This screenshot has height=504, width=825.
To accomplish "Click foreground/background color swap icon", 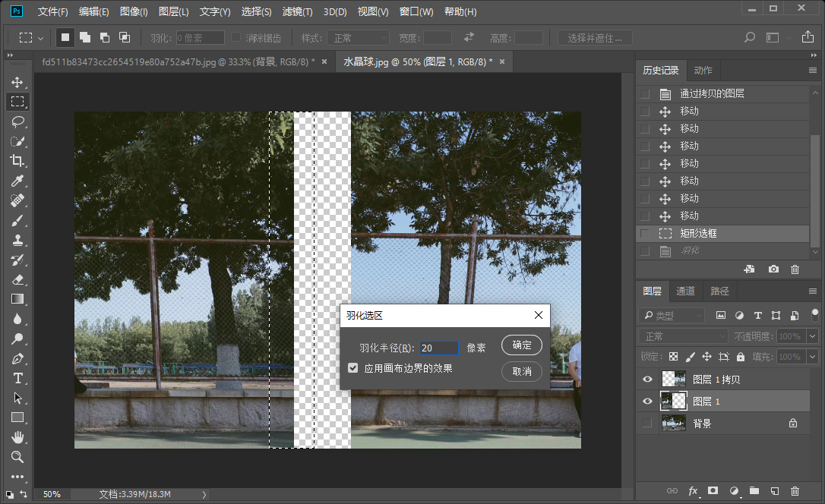I will pos(24,494).
